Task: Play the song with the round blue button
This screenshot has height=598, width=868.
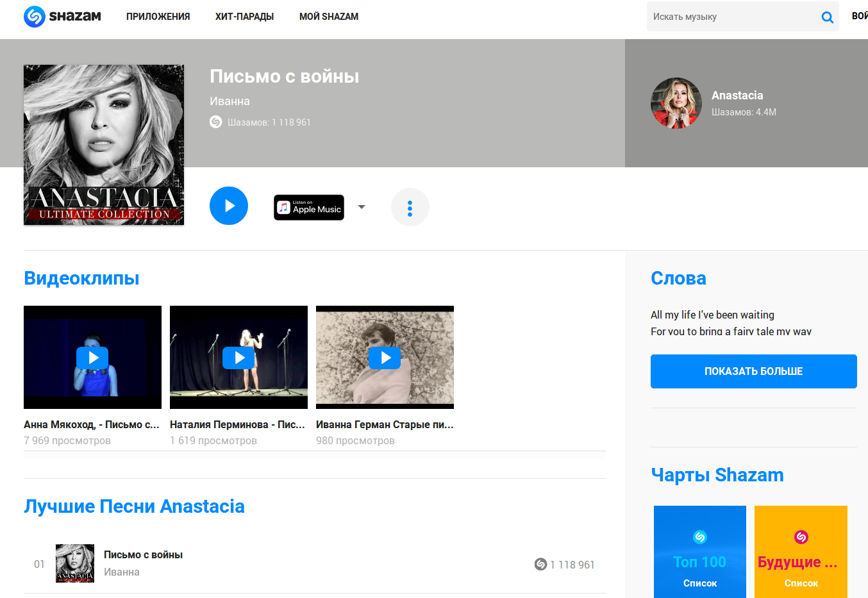Action: 229,206
